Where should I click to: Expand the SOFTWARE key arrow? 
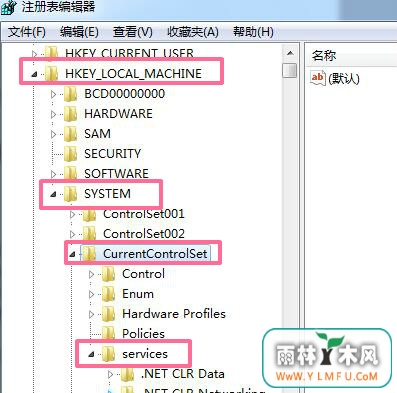coord(53,174)
